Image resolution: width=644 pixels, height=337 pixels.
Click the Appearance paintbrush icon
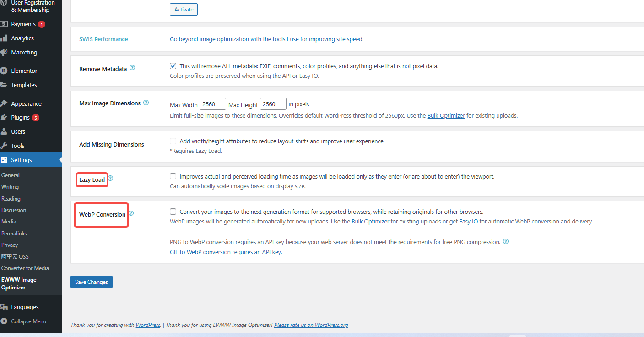tap(4, 104)
